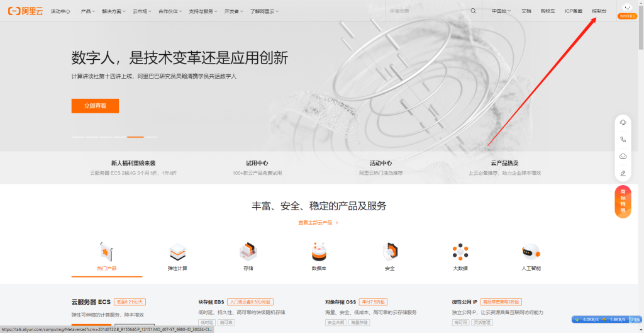Open 购物车 in the top navigation

(548, 11)
